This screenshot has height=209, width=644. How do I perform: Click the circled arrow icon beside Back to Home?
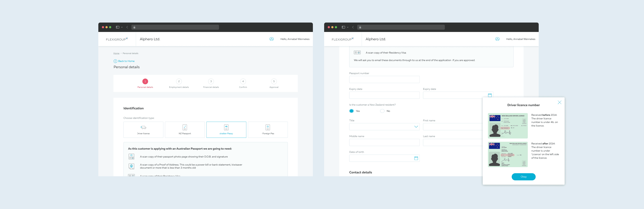[115, 61]
